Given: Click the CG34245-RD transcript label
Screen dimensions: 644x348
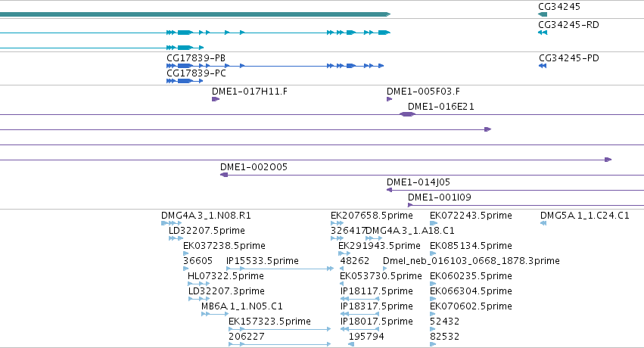Looking at the screenshot, I should 568,25.
